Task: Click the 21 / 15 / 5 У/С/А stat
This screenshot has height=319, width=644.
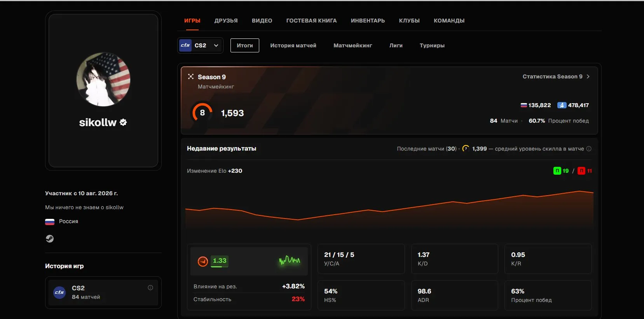Action: click(x=361, y=259)
